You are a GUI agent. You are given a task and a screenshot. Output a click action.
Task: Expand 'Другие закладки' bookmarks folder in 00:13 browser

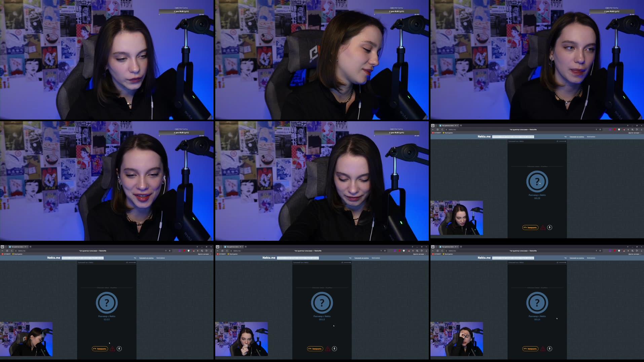(420, 254)
